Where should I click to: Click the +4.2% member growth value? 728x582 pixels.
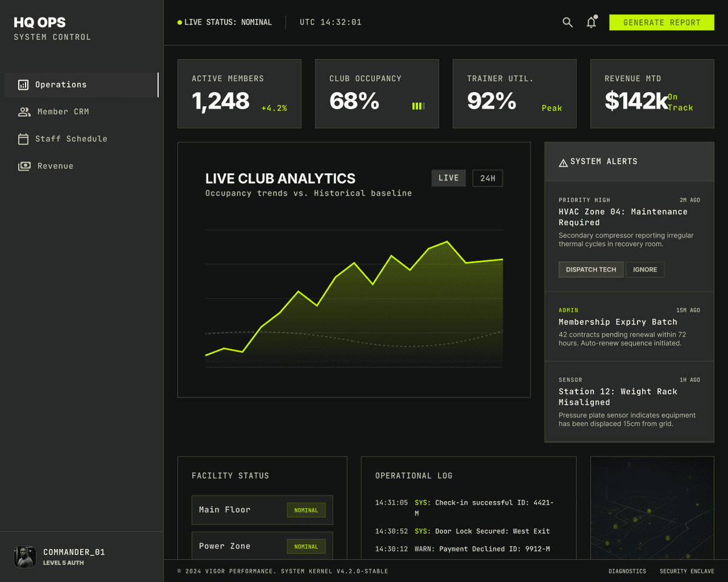[274, 108]
